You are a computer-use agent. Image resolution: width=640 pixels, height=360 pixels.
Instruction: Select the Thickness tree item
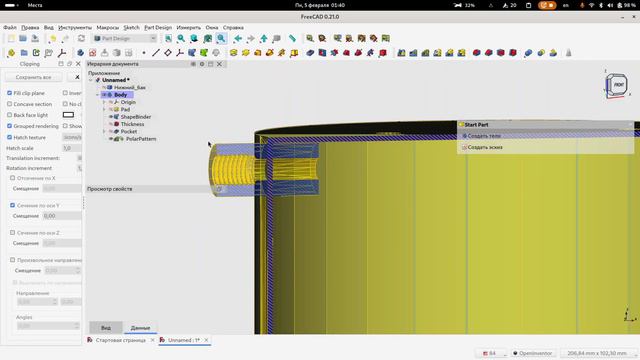(132, 124)
